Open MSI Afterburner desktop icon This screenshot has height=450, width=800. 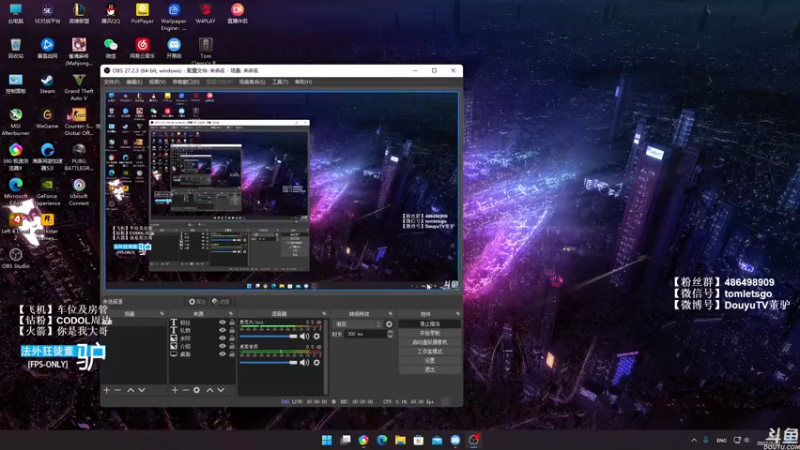tap(15, 122)
